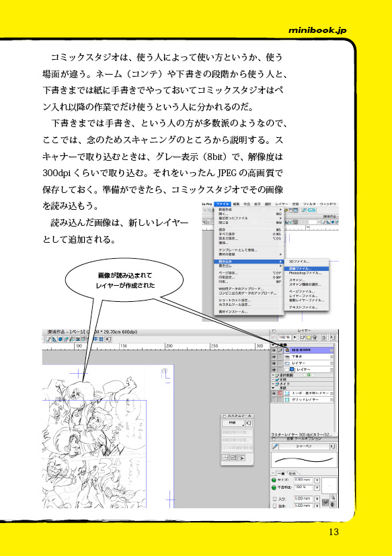Click the green indicator next to 不透明度

pyautogui.click(x=274, y=487)
